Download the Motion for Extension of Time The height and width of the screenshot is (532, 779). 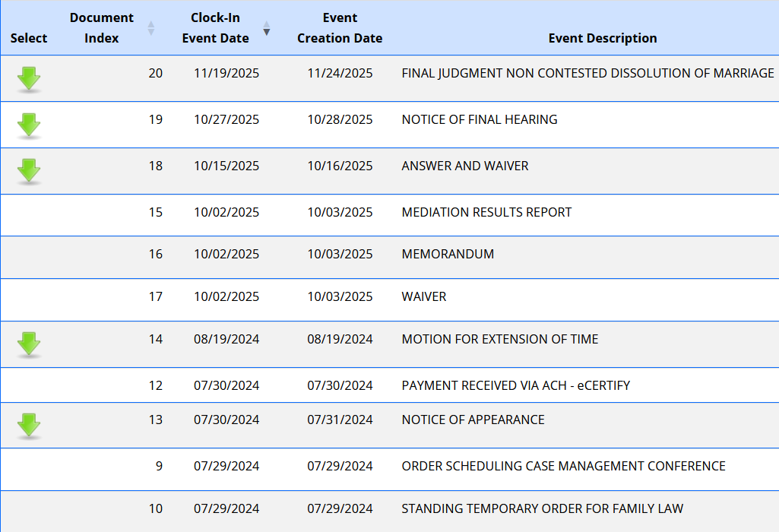pos(29,344)
